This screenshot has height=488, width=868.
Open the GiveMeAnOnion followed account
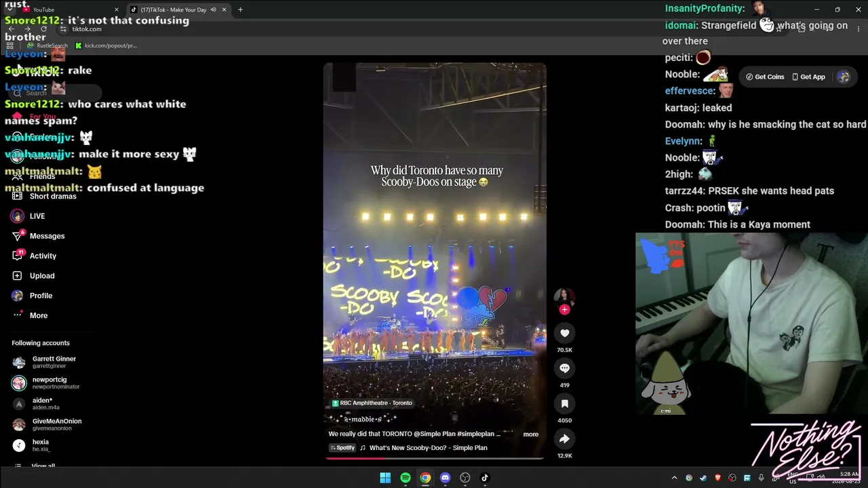(x=47, y=424)
